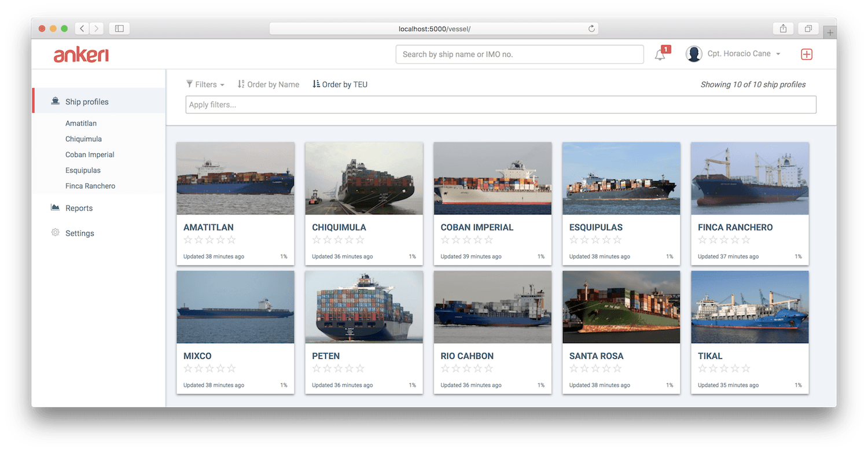Image resolution: width=868 pixels, height=452 pixels.
Task: Click the 1% value on MIXCO card
Action: pos(284,385)
